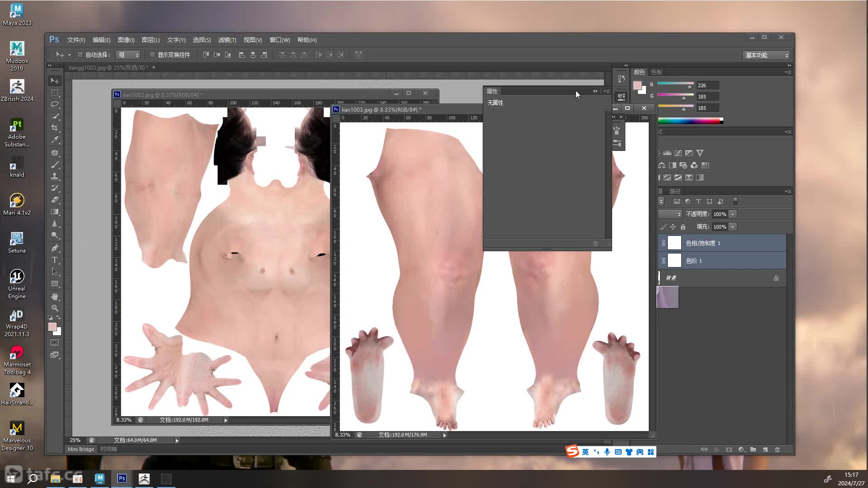Open the History panel icon
Image resolution: width=868 pixels, height=488 pixels.
(621, 79)
